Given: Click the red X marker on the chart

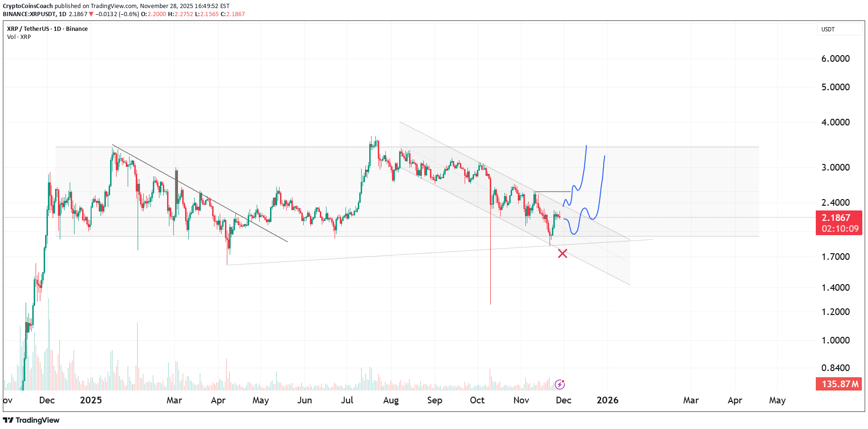Looking at the screenshot, I should [x=562, y=253].
